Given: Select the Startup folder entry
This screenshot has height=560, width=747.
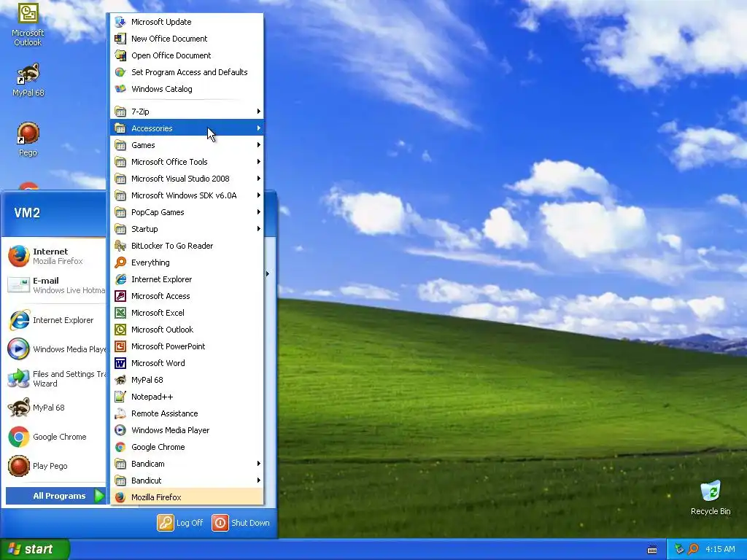Looking at the screenshot, I should click(x=187, y=229).
